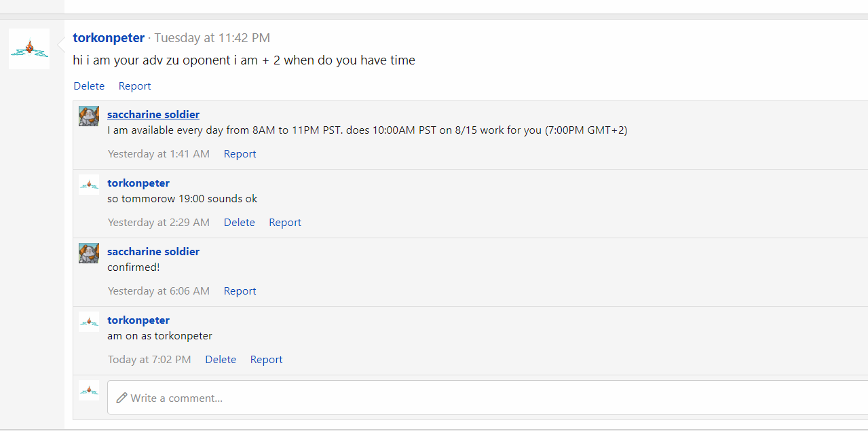
Task: Open saccharine soldier underlined username link
Action: (x=153, y=114)
